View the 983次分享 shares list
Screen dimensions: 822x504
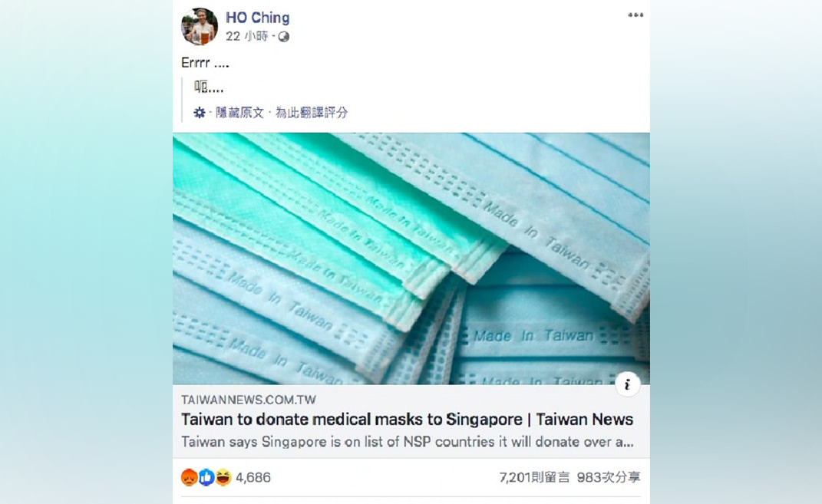pos(609,477)
